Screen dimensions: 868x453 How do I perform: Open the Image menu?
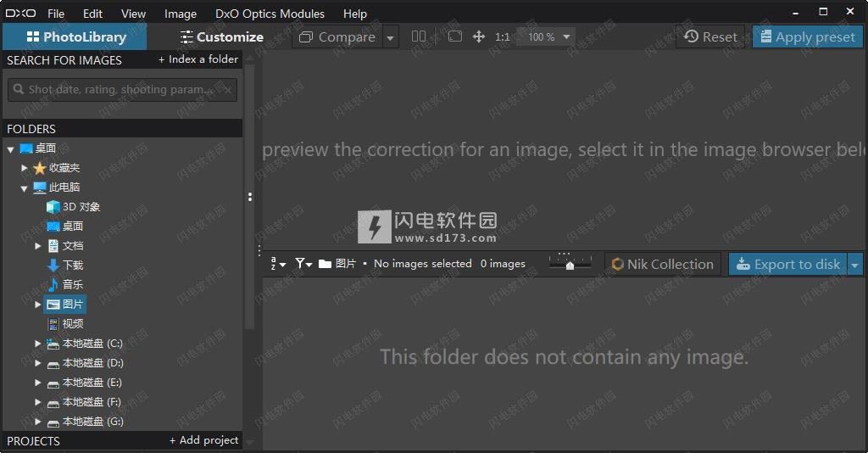(x=181, y=14)
